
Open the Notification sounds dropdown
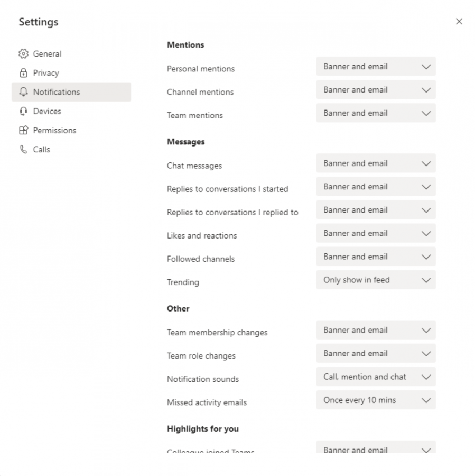coord(376,377)
